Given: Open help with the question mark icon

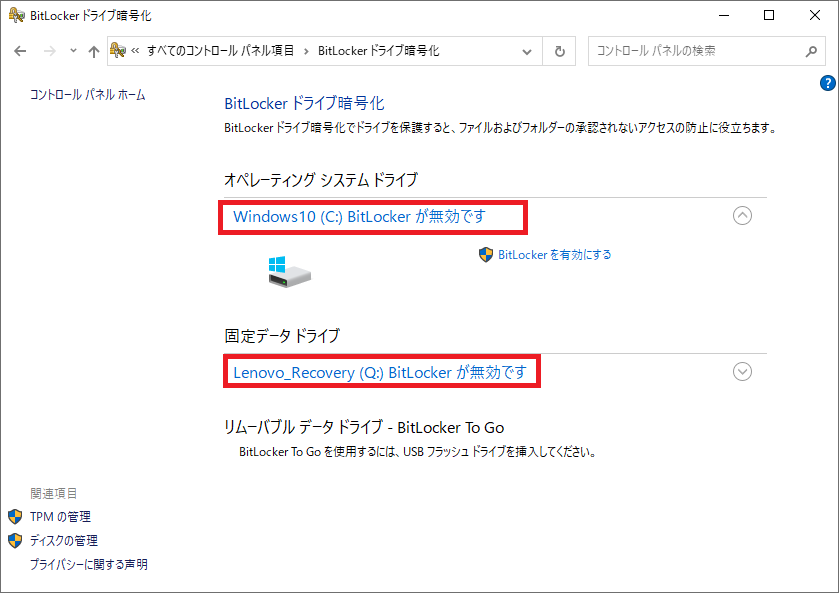Looking at the screenshot, I should point(827,83).
